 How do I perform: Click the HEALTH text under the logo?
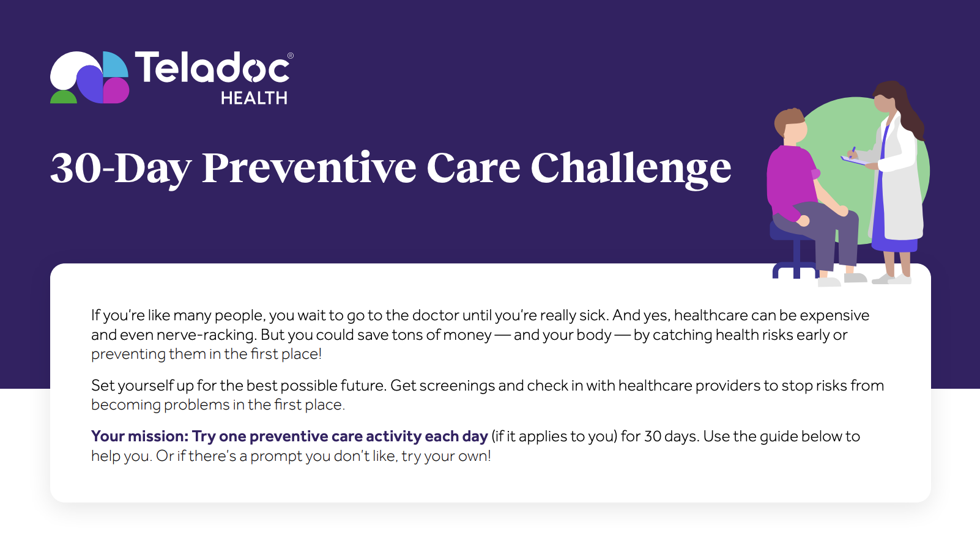254,98
